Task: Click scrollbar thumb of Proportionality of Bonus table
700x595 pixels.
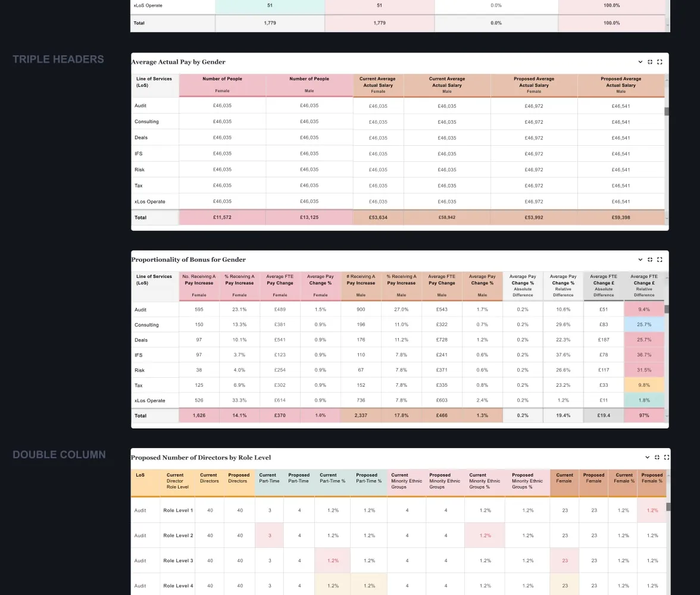Action: pyautogui.click(x=667, y=309)
